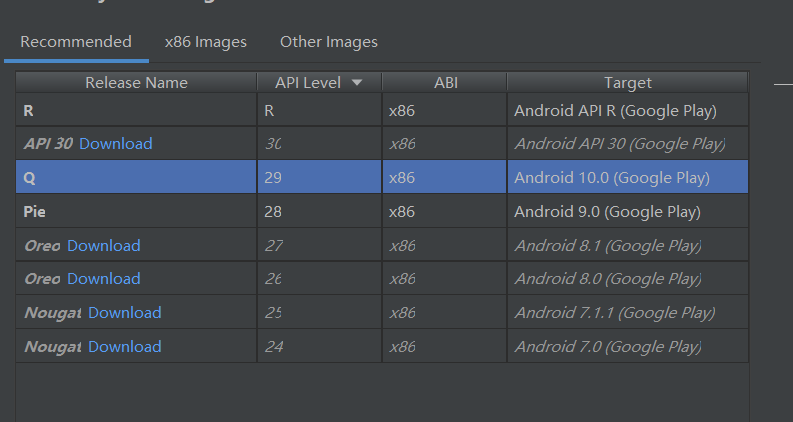The width and height of the screenshot is (793, 422).
Task: Click API level 24 cell
Action: click(320, 346)
